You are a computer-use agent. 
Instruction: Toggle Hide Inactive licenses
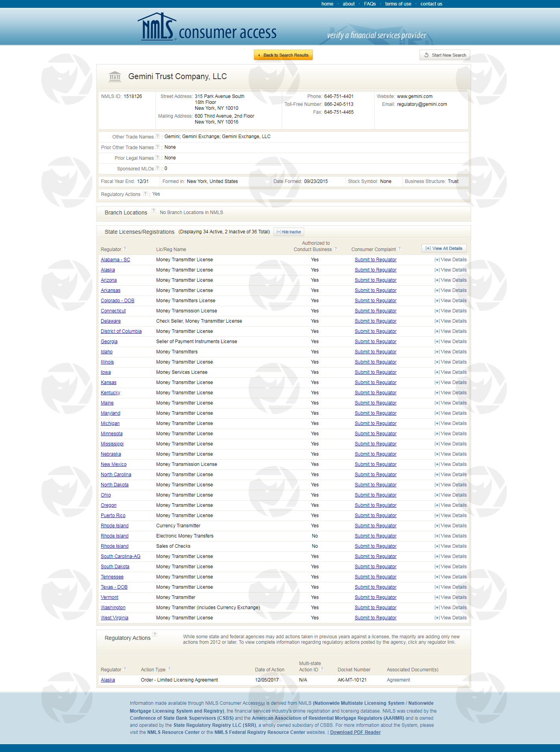(x=289, y=232)
